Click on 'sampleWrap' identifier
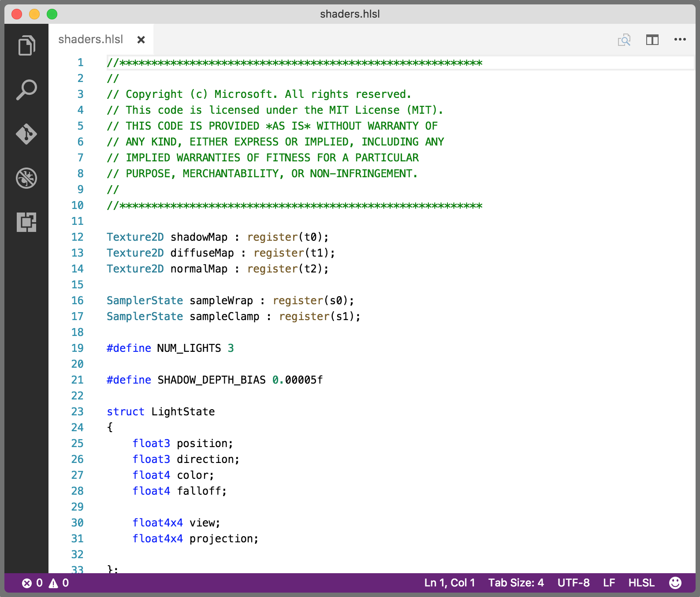This screenshot has width=700, height=597. 221,301
